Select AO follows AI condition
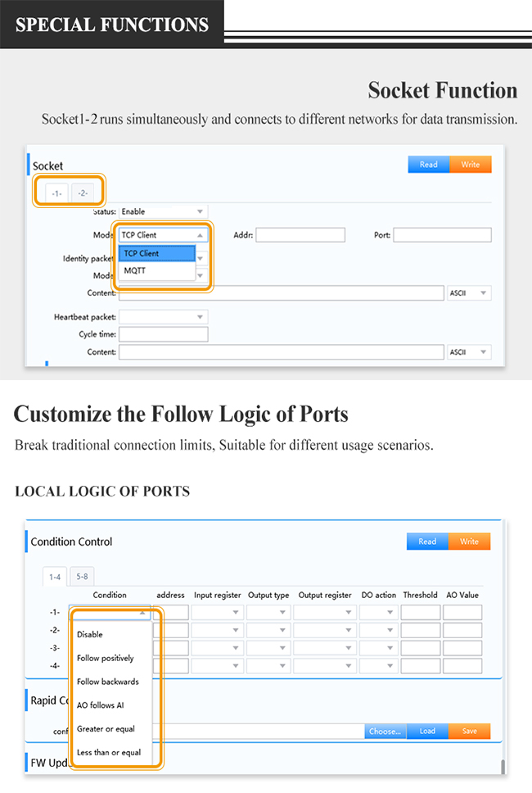Image resolution: width=532 pixels, height=793 pixels. point(100,705)
